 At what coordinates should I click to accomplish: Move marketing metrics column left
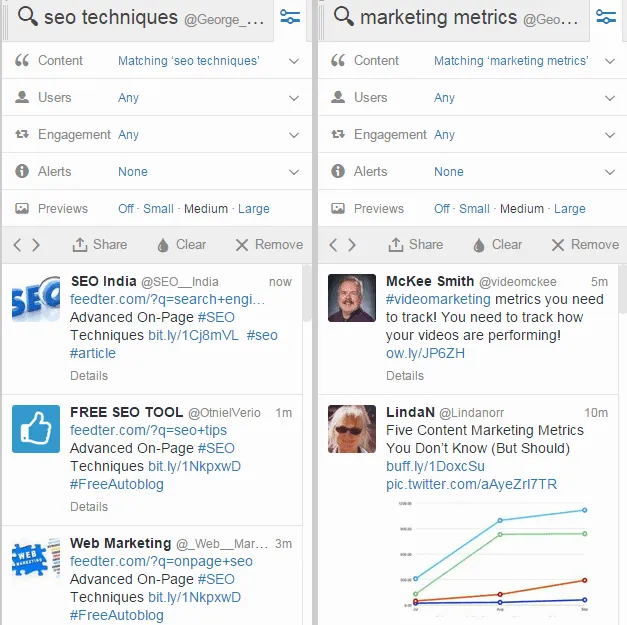(335, 244)
